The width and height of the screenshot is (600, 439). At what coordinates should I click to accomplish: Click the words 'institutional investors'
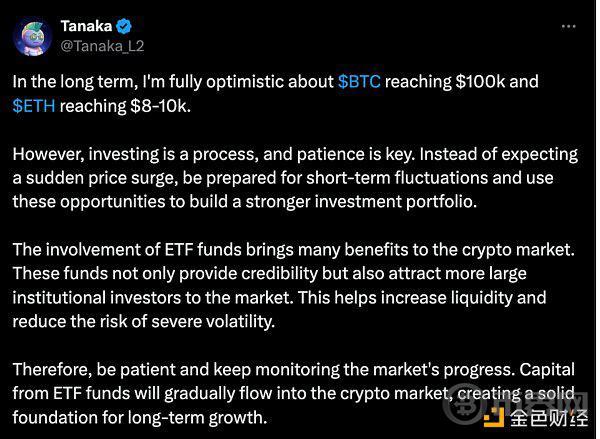coord(96,298)
